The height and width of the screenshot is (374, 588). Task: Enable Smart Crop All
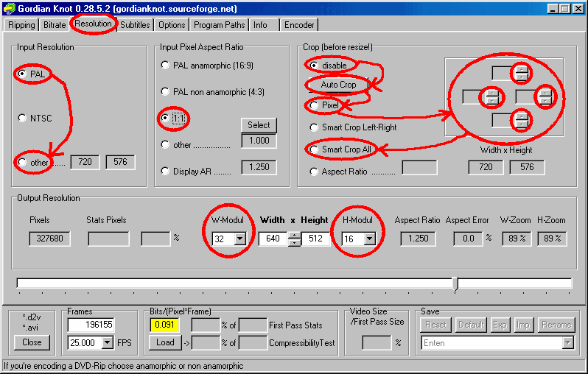click(340, 149)
